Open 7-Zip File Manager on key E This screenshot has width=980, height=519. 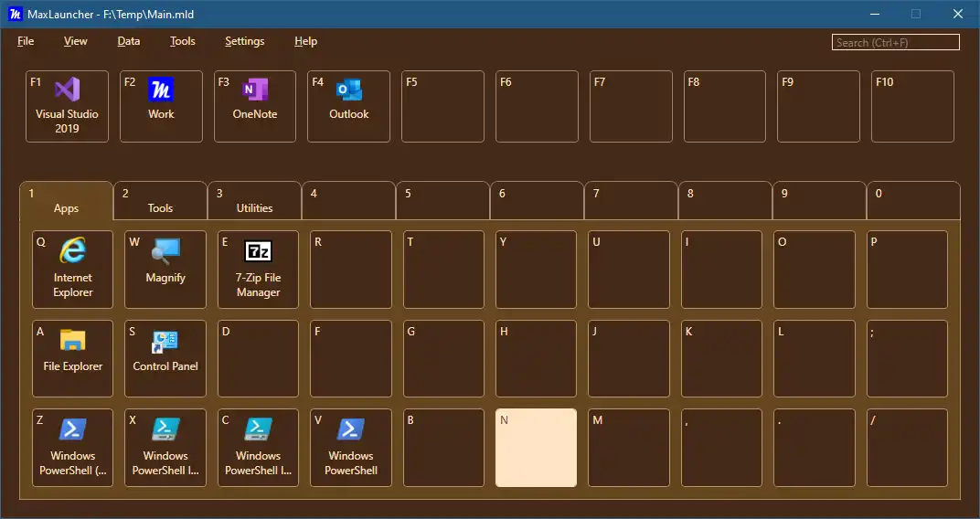(258, 270)
